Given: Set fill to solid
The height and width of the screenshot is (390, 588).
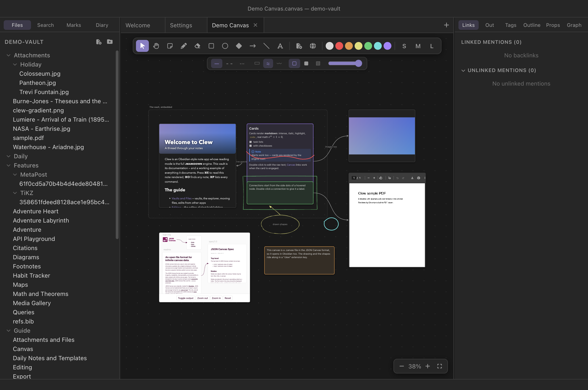Looking at the screenshot, I should click(x=306, y=64).
